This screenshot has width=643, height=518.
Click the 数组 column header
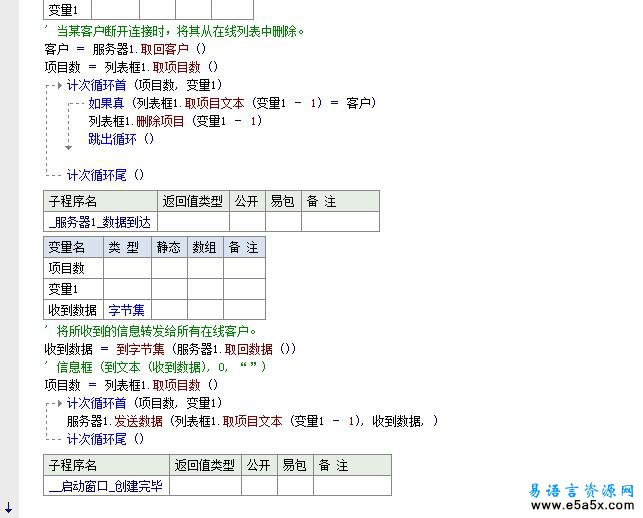point(205,247)
